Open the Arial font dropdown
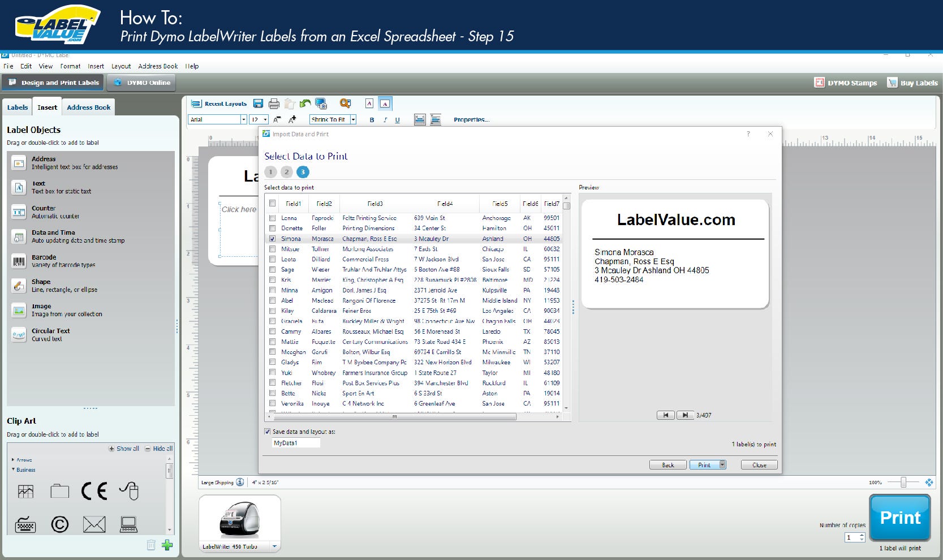943x560 pixels. (244, 119)
